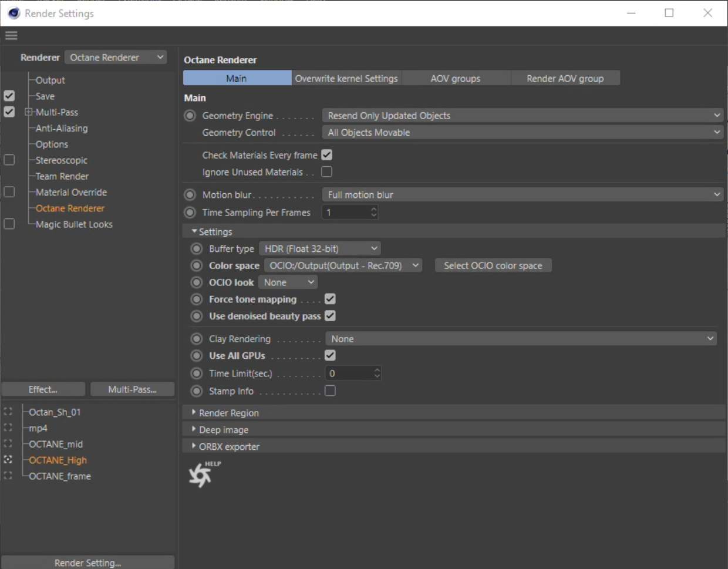This screenshot has width=728, height=569.
Task: Switch to the Main tab
Action: (x=237, y=78)
